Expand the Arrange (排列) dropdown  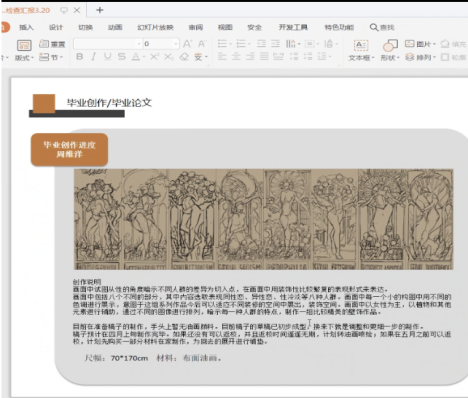[x=420, y=57]
